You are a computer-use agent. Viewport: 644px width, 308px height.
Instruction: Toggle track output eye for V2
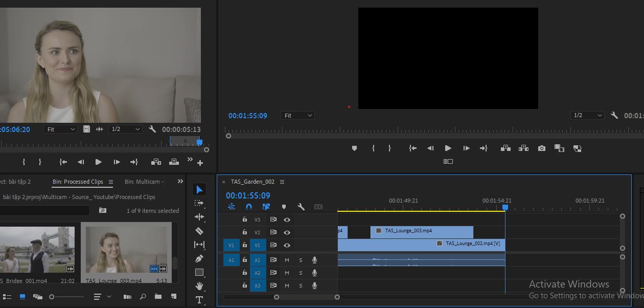point(287,232)
